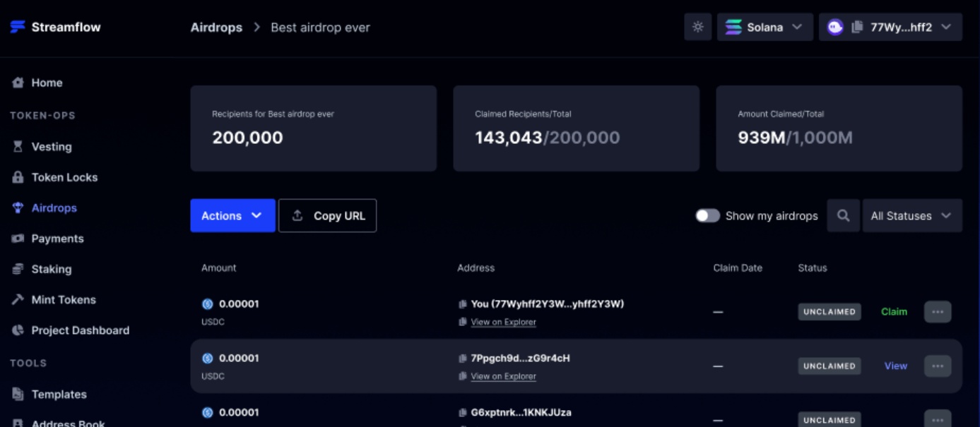Click View on Explorer for your address
Viewport: 980px width, 427px height.
pos(503,322)
